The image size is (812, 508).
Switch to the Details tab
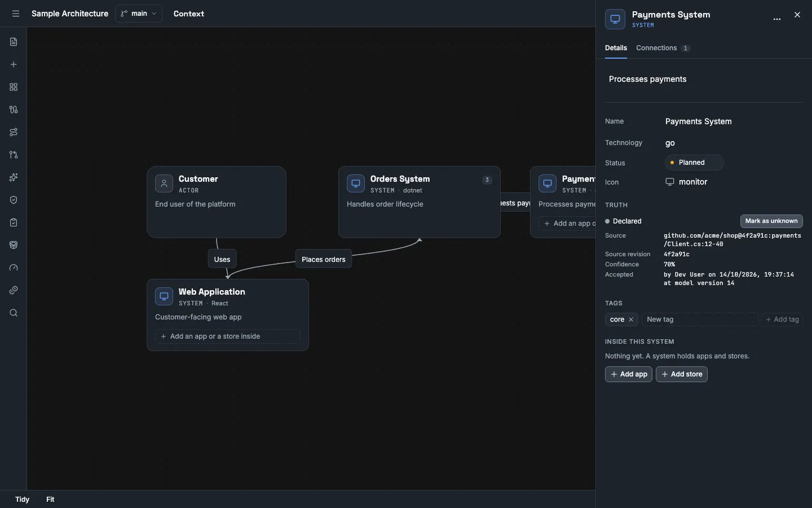[x=616, y=48]
